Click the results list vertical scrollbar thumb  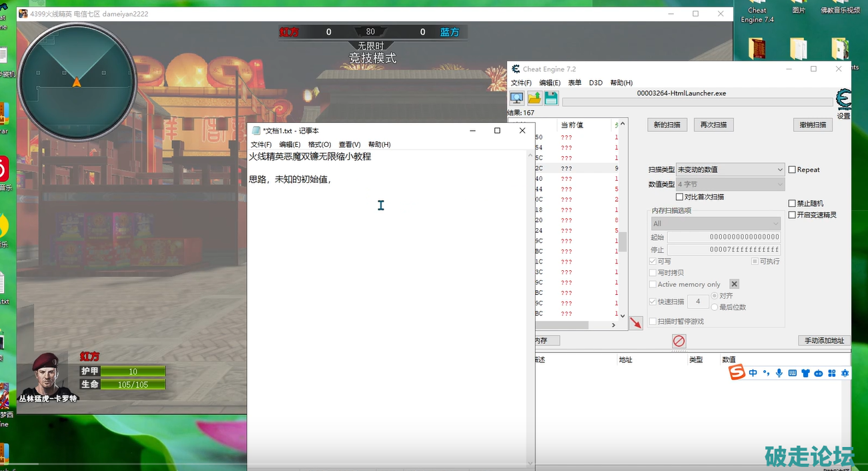(623, 241)
